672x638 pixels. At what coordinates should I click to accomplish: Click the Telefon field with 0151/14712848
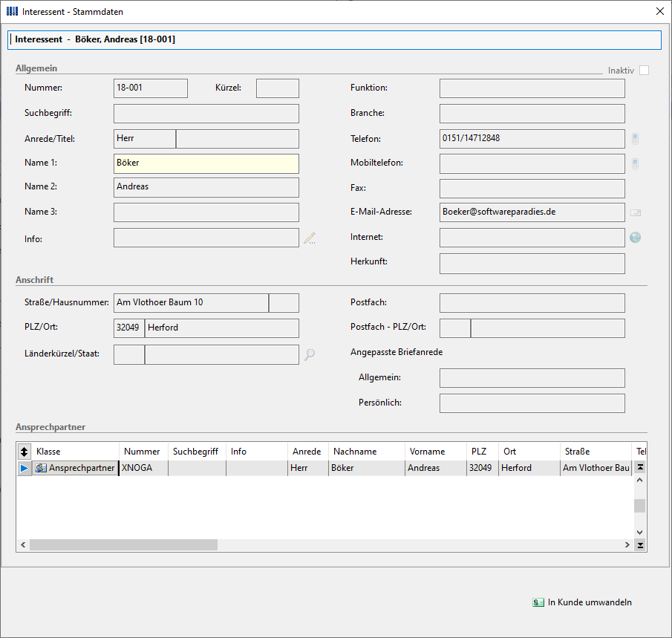click(532, 138)
